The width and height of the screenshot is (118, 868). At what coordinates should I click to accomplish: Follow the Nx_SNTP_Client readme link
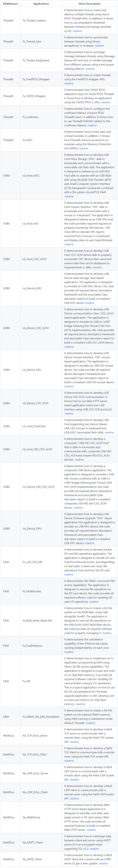103,863
